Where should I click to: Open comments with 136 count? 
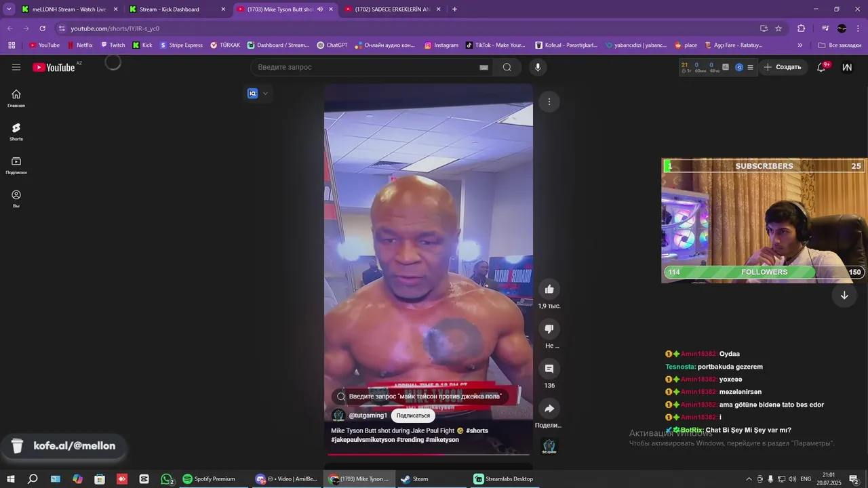click(549, 369)
